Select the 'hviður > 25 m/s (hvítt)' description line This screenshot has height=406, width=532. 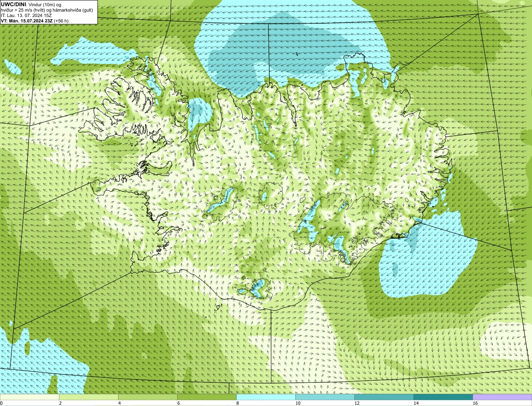coord(47,10)
